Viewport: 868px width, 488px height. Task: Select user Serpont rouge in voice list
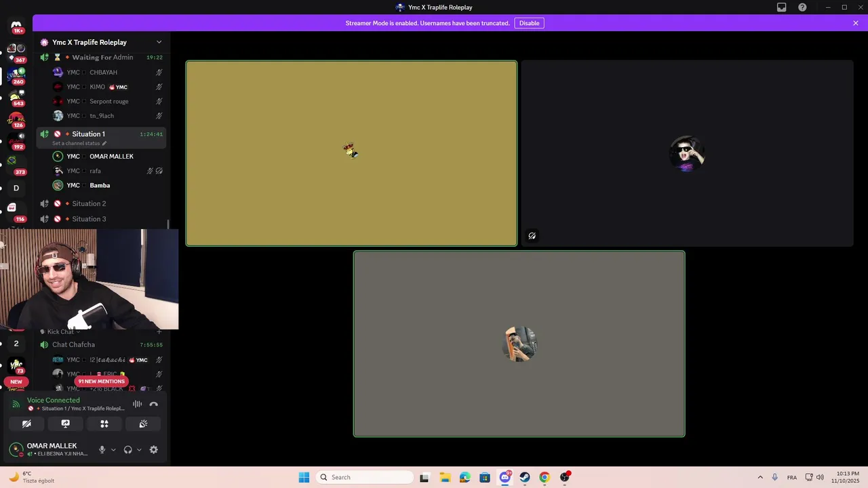click(108, 102)
